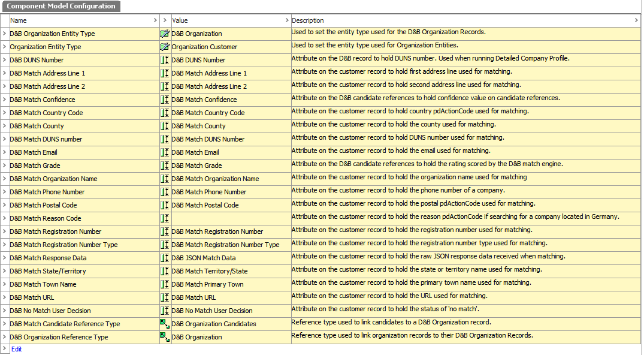Select the Component Model Configuration tab
This screenshot has width=644, height=355.
pyautogui.click(x=61, y=6)
